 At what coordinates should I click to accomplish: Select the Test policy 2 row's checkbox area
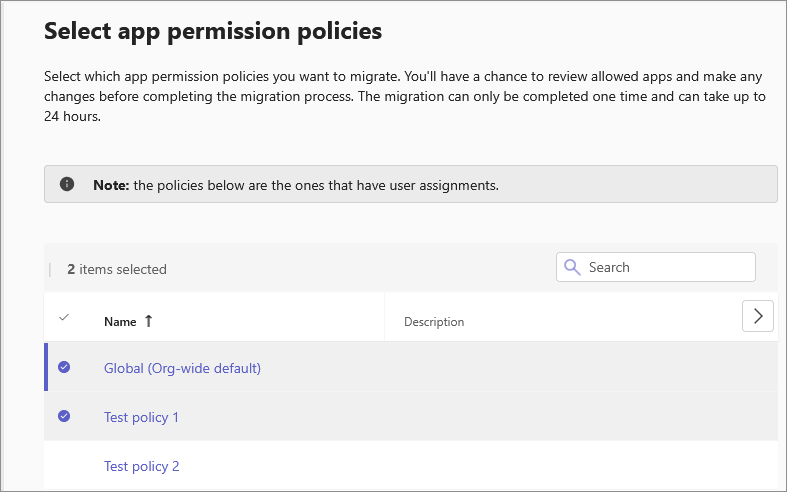coord(64,466)
